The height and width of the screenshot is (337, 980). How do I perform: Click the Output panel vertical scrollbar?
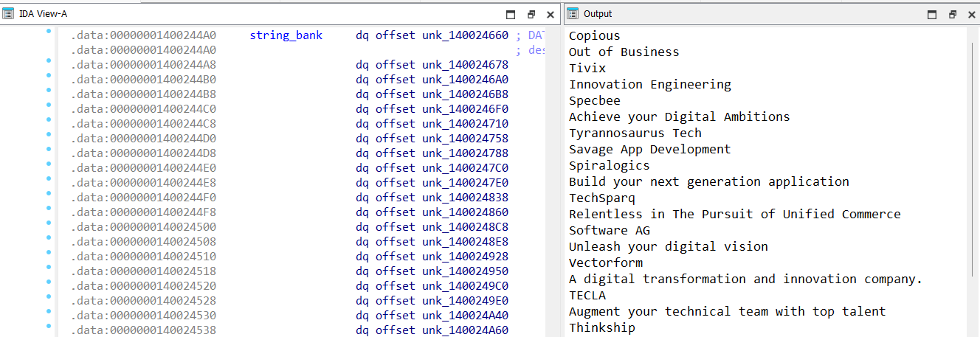tap(973, 147)
